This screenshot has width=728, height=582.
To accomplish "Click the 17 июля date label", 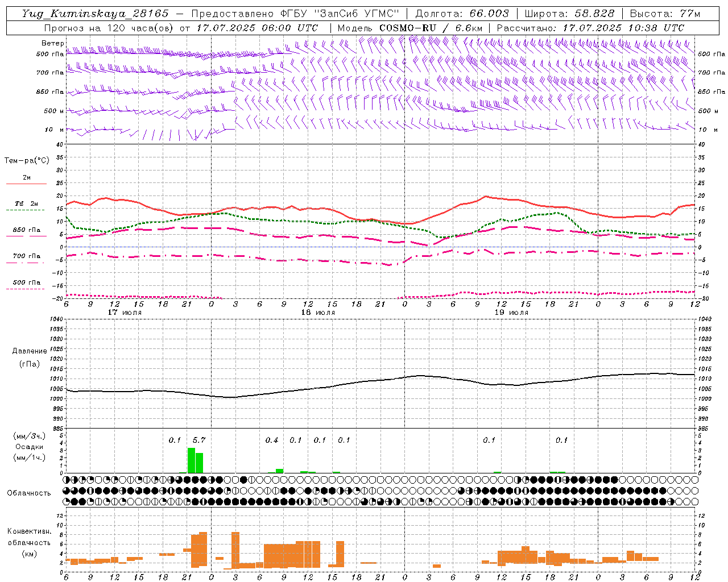I will (x=125, y=313).
